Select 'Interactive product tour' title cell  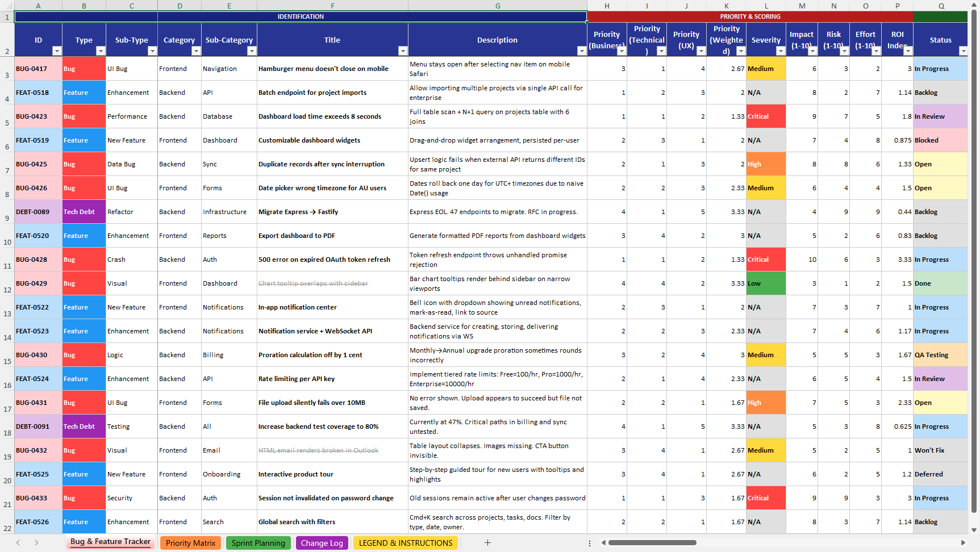(332, 474)
